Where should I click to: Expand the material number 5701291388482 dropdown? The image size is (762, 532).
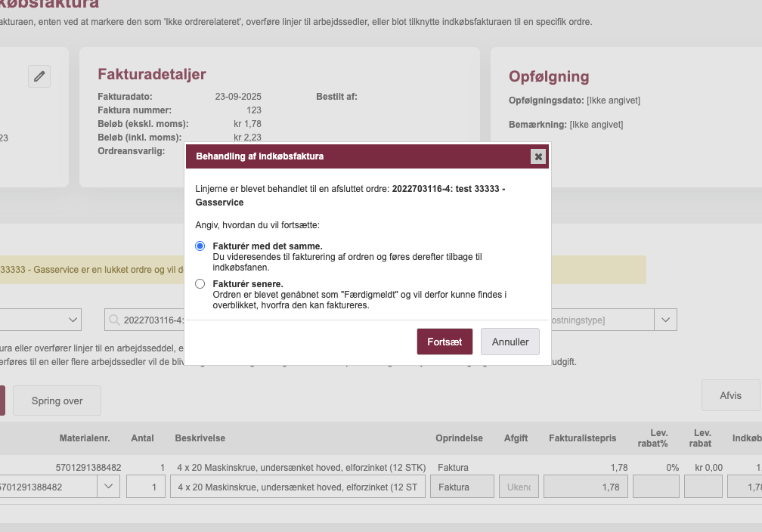[108, 487]
